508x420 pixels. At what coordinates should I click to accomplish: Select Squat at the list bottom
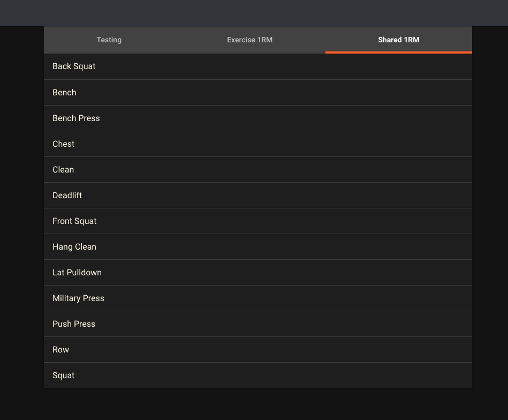(258, 375)
